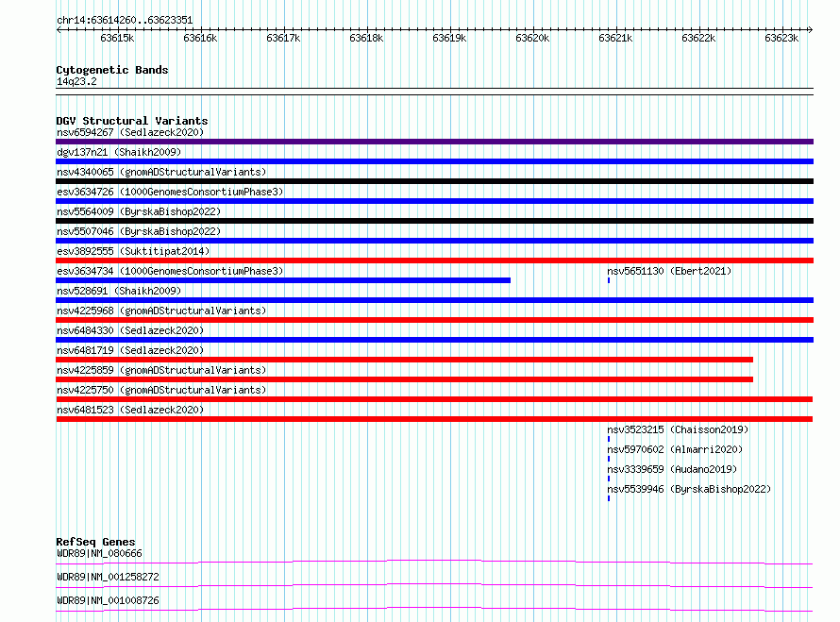Click the 63621k ruler position
Viewport: 840px width, 622px height.
tap(615, 38)
